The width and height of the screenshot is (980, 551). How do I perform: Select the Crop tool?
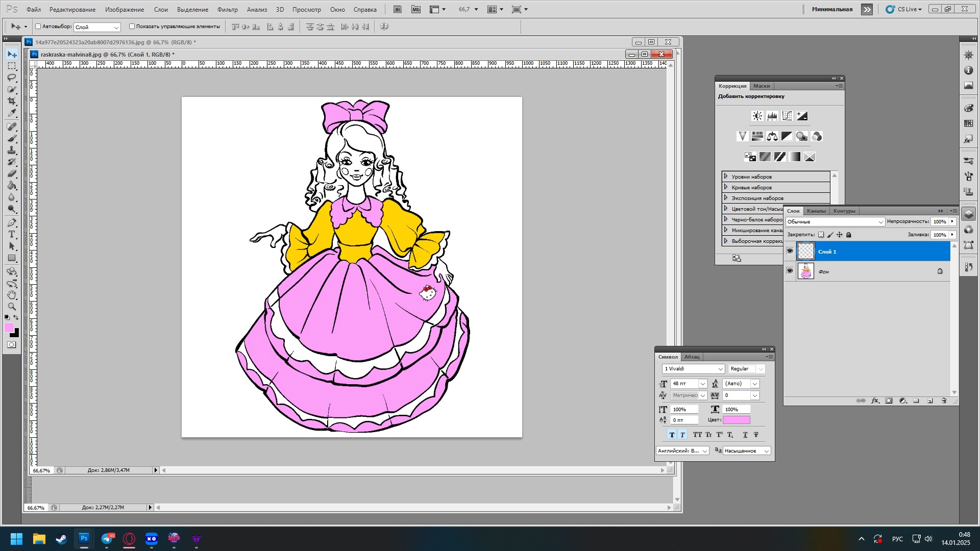pos(12,101)
